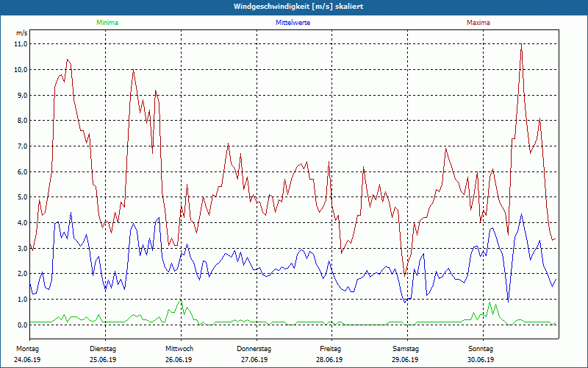Click the 25.06.19 date label
This screenshot has height=368, width=588.
[x=103, y=360]
